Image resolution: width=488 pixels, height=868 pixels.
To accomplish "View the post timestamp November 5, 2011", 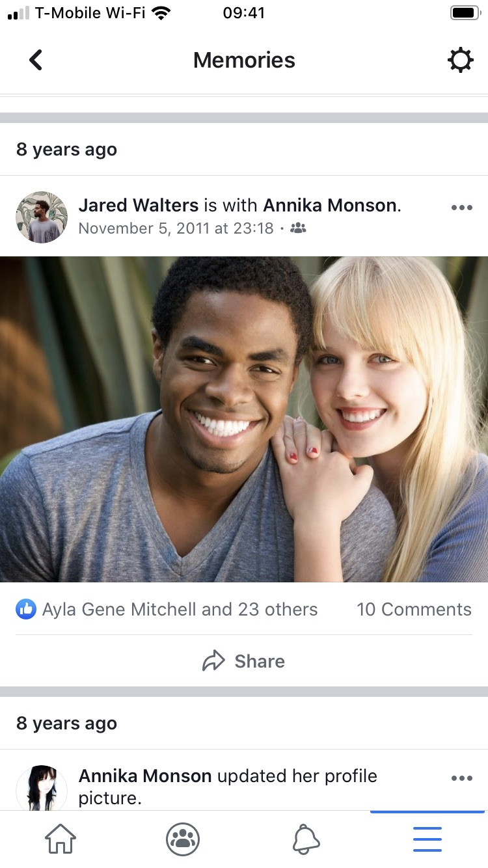I will (176, 228).
